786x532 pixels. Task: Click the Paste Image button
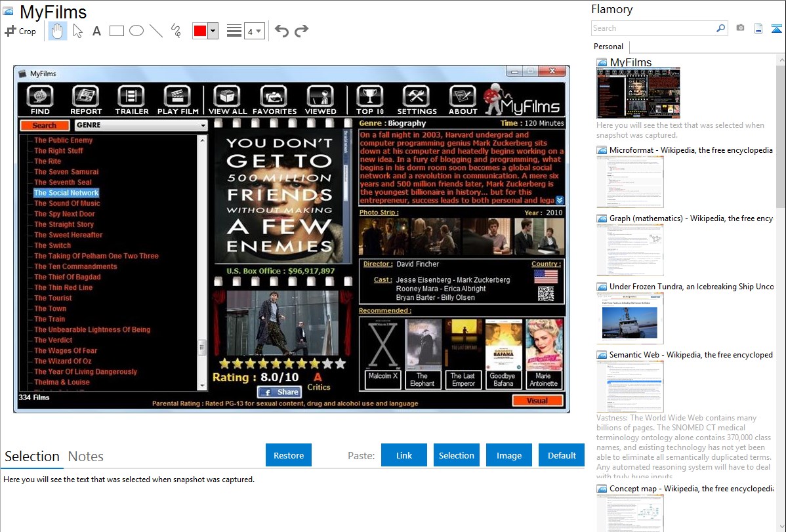point(508,455)
